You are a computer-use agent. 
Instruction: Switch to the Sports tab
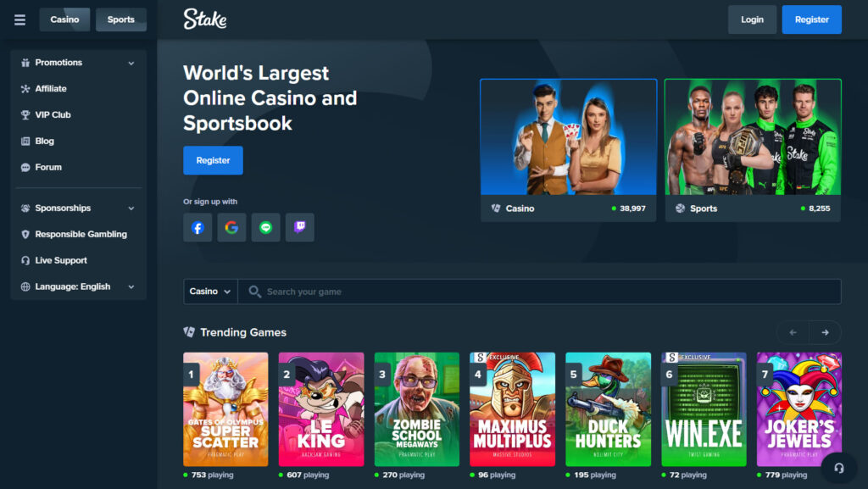(x=120, y=19)
